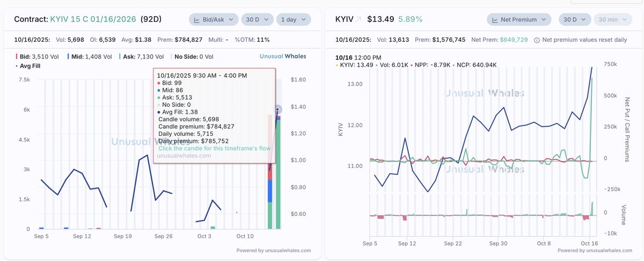Toggle the Bid volume legend series

pos(37,56)
